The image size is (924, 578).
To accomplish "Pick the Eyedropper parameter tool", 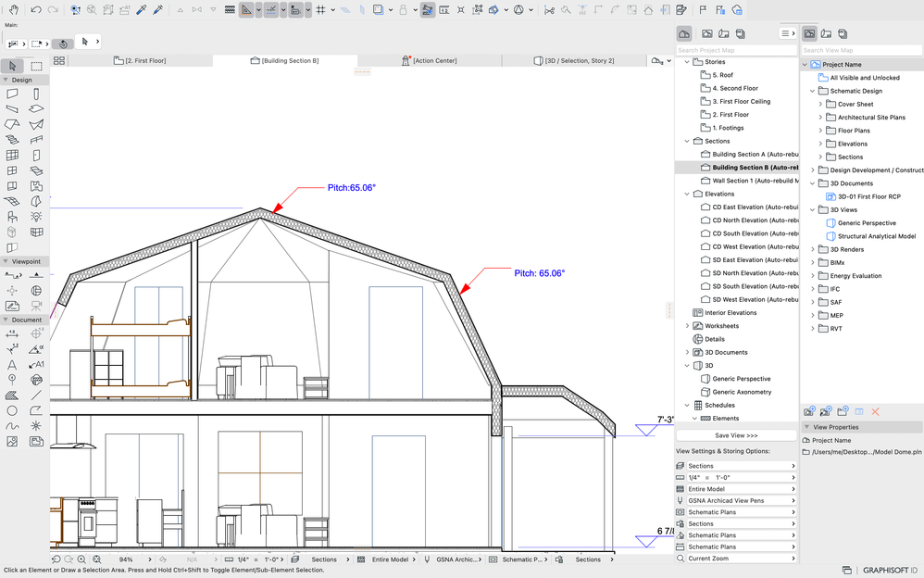I will pos(142,10).
